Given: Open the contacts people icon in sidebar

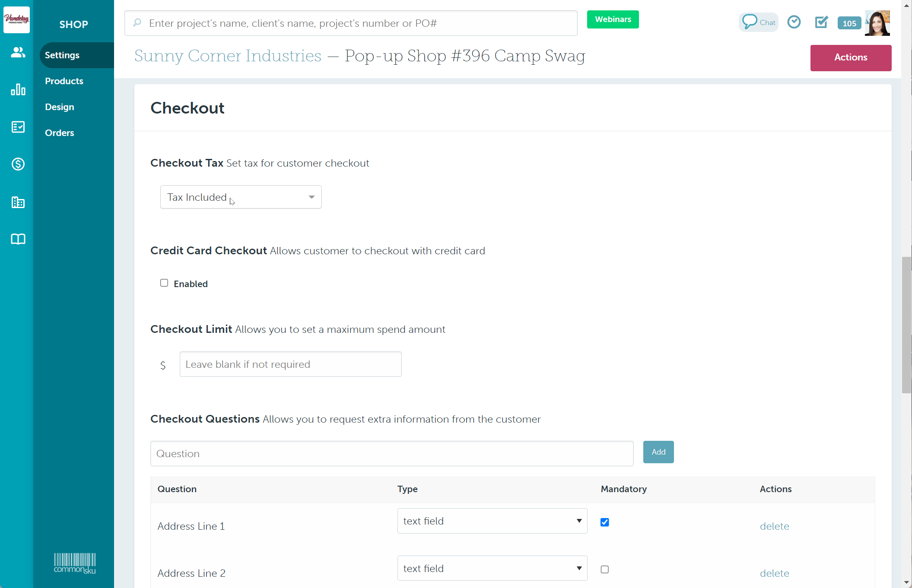Looking at the screenshot, I should (18, 53).
